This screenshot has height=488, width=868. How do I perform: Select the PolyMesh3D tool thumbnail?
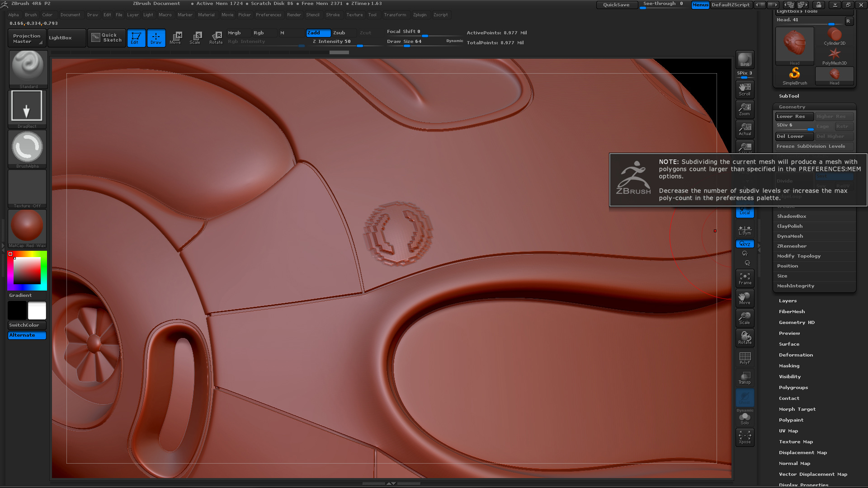pos(835,56)
